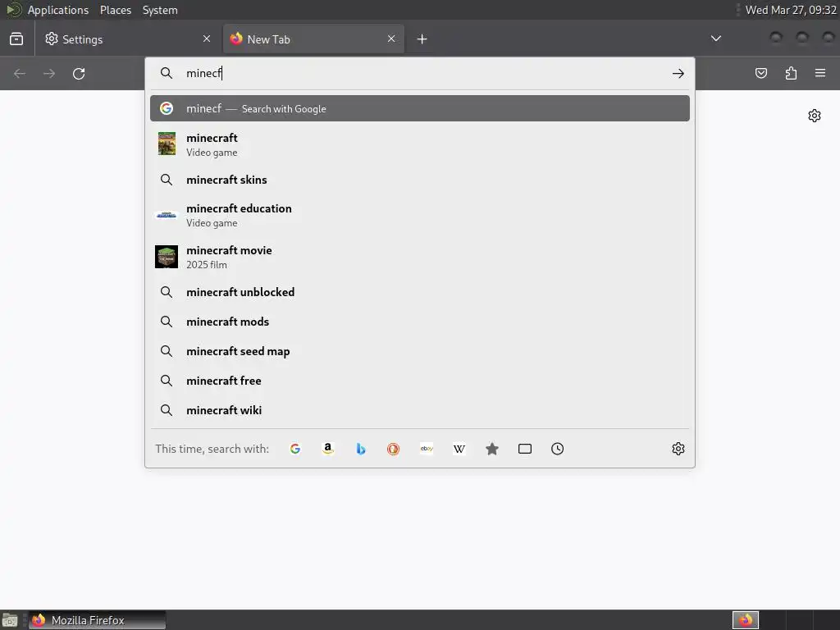Click the show desktop icon in taskbar
840x630 pixels.
[10, 620]
